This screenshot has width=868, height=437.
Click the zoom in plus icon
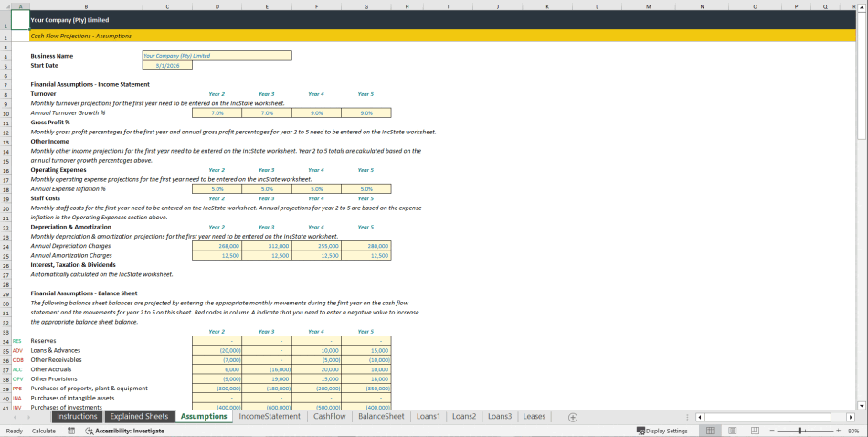[837, 431]
